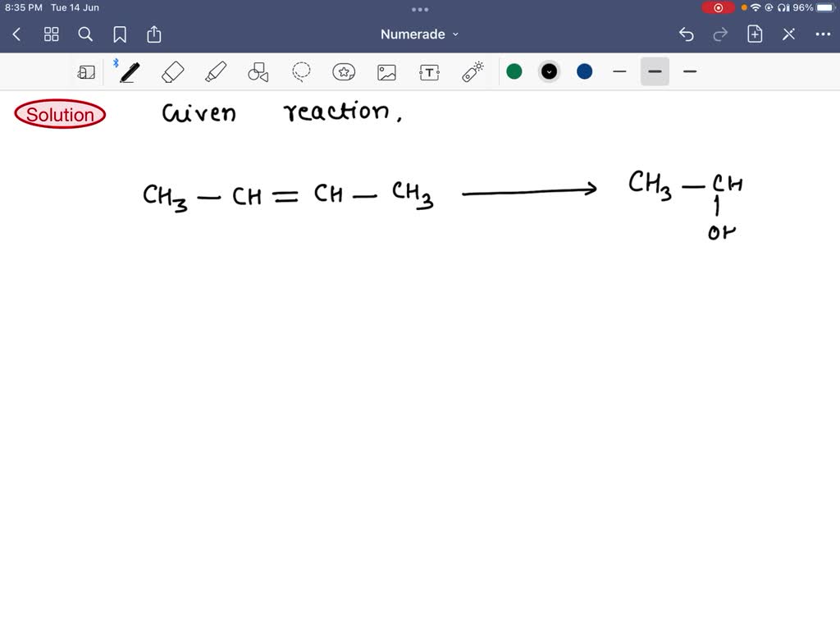The width and height of the screenshot is (840, 630).
Task: Toggle the medium stroke thickness
Action: point(655,71)
